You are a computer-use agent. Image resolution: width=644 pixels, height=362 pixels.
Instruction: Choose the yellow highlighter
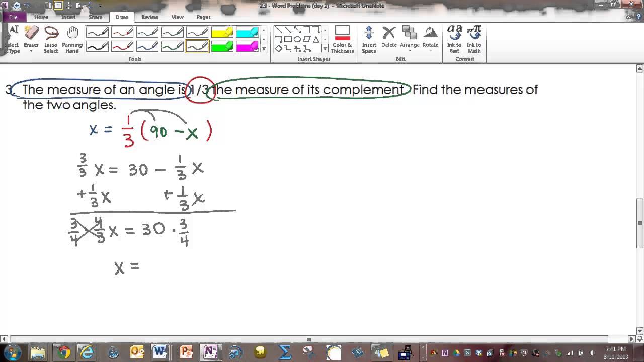coord(222,33)
